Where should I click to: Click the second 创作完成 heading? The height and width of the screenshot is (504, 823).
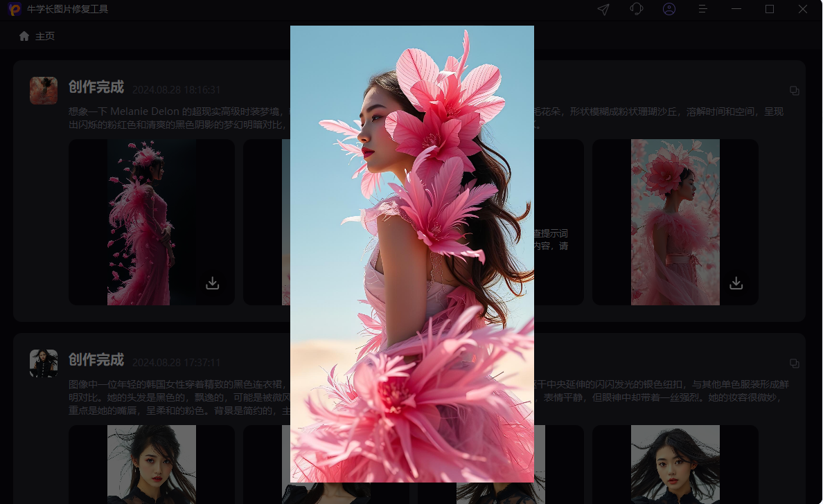click(x=96, y=360)
